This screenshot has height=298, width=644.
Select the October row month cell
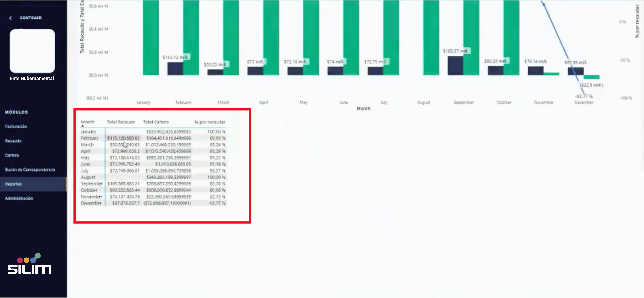click(89, 190)
